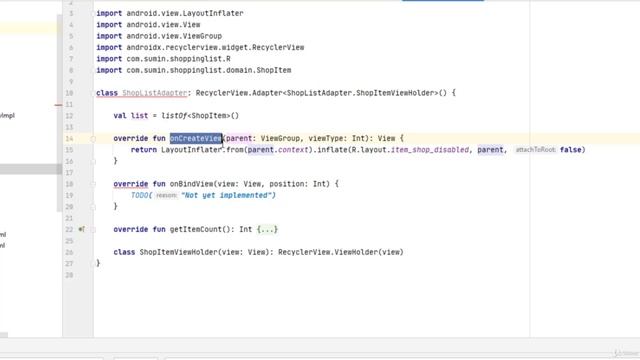Click the import com.sumin.shoppinglist.R line

point(163,59)
